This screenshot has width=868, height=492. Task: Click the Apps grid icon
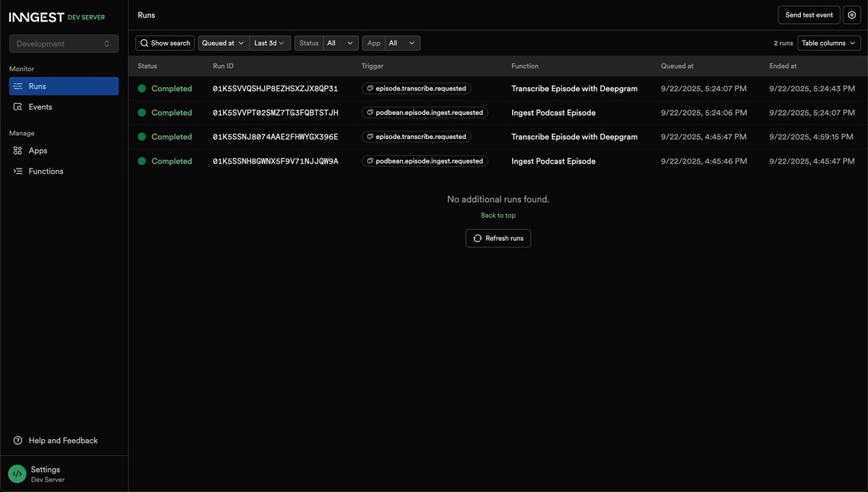click(18, 150)
